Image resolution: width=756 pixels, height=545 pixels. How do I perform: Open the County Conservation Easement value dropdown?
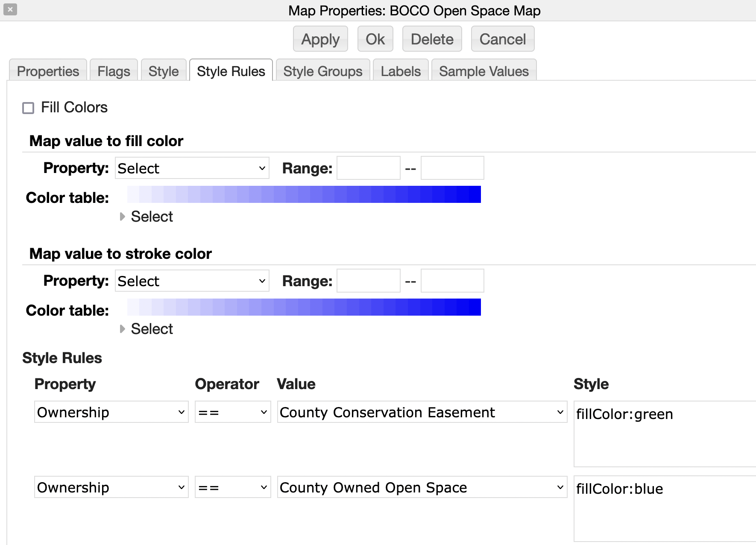[422, 412]
